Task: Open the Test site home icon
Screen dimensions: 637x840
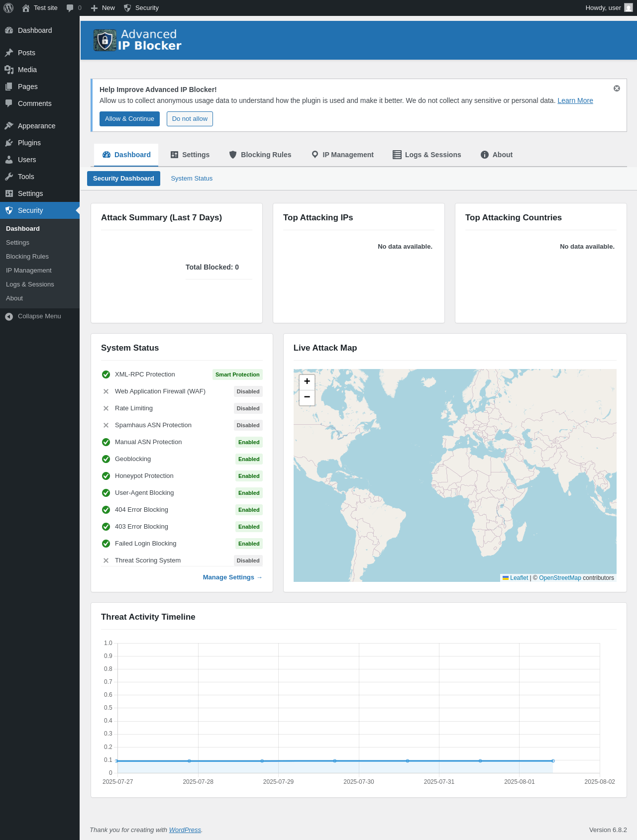Action: click(26, 8)
